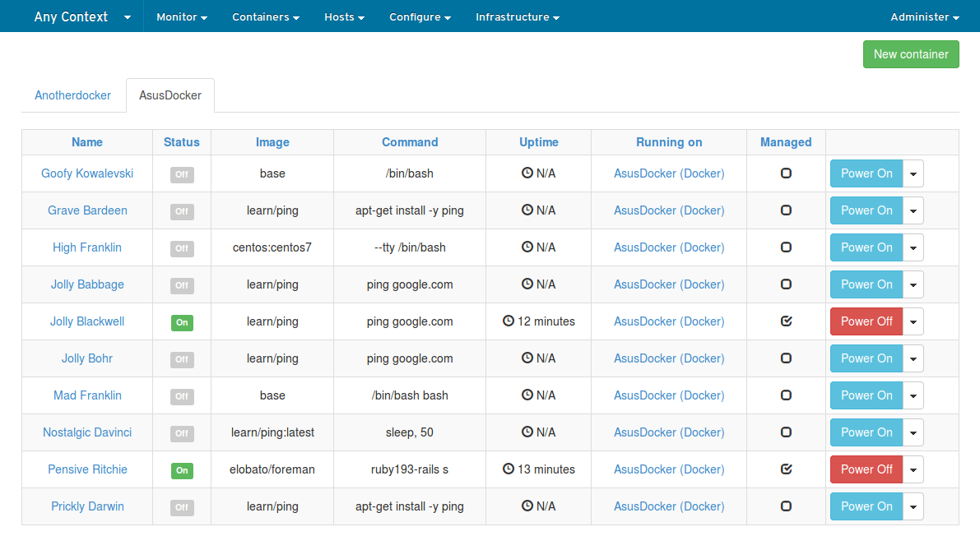Toggle the managed checkbox for Goofy Kowalevski

tap(786, 173)
